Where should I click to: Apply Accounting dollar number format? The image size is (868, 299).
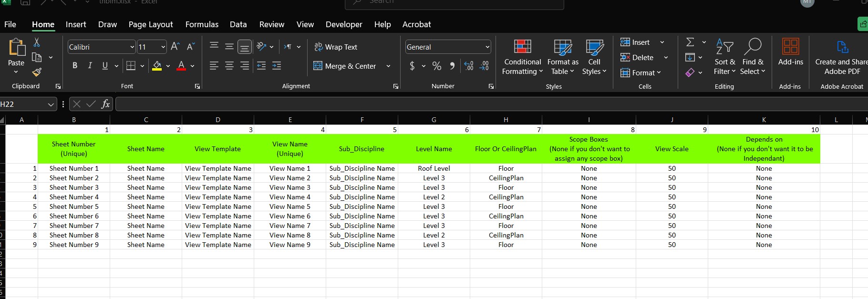[x=412, y=66]
